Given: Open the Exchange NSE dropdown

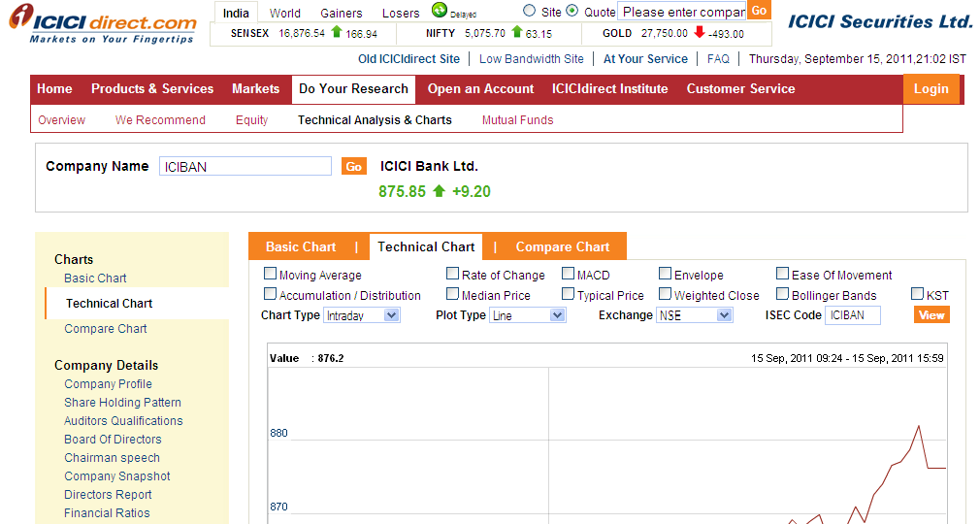Looking at the screenshot, I should (x=695, y=315).
